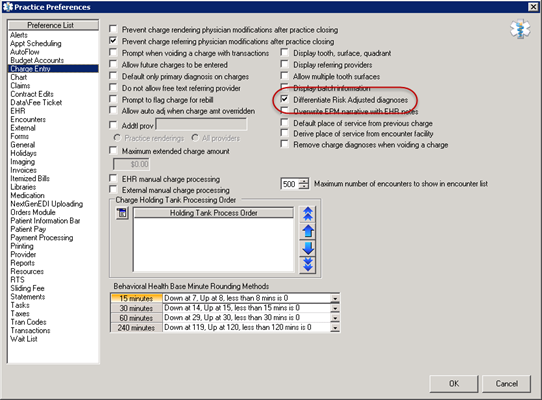Click the 240 minutes row label
This screenshot has width=542, height=400.
(136, 327)
